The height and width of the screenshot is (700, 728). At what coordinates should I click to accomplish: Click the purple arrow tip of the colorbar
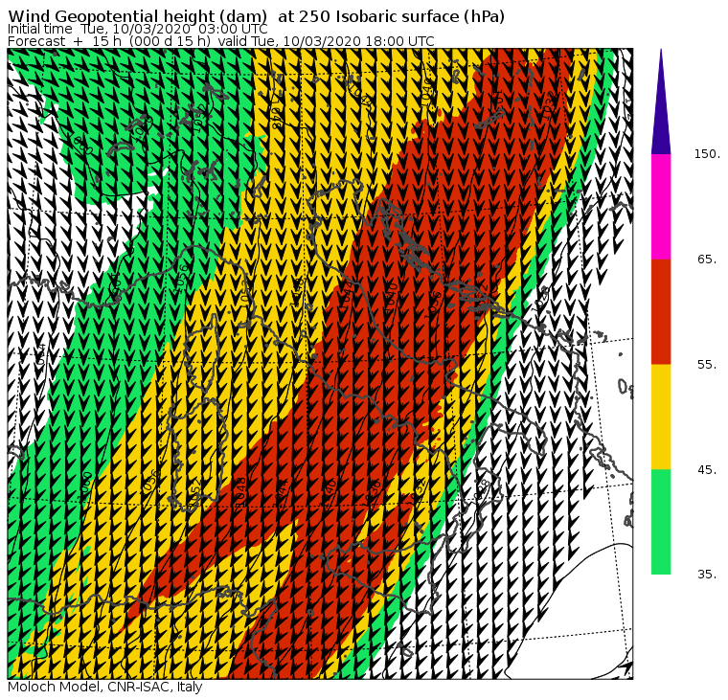point(661,102)
